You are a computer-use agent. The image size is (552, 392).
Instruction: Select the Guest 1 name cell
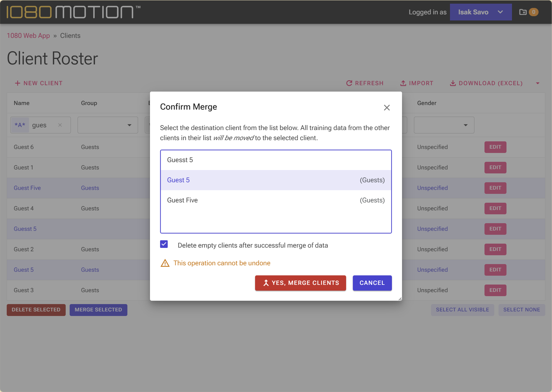(x=24, y=168)
